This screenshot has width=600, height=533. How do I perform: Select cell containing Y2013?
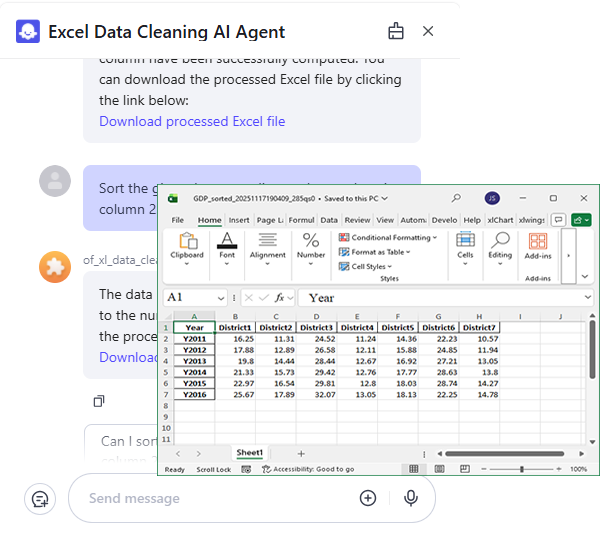click(194, 361)
